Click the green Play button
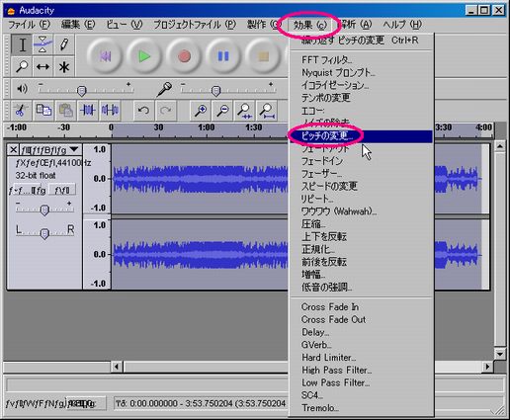Screen dimensions: 510x420 (x=144, y=56)
